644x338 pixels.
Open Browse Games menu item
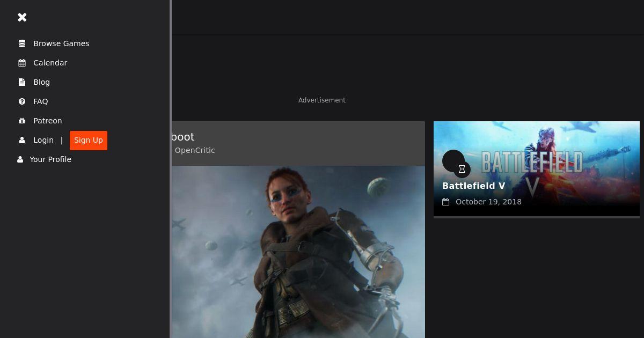pos(61,43)
